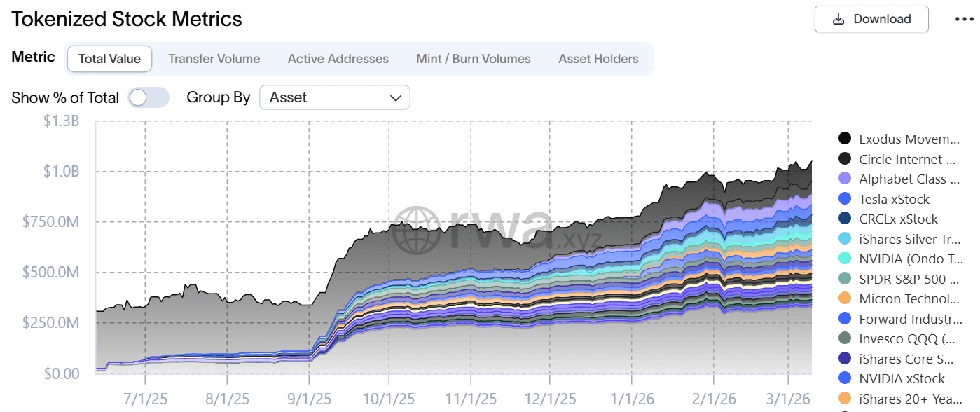Click the Tesla xStock blue legend dot
This screenshot has height=412, width=980.
(845, 199)
